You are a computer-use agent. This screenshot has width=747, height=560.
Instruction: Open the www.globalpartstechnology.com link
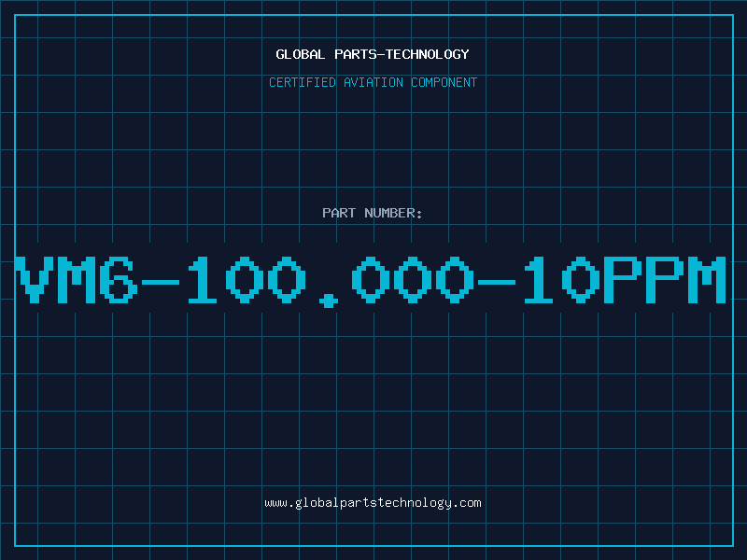click(x=373, y=503)
